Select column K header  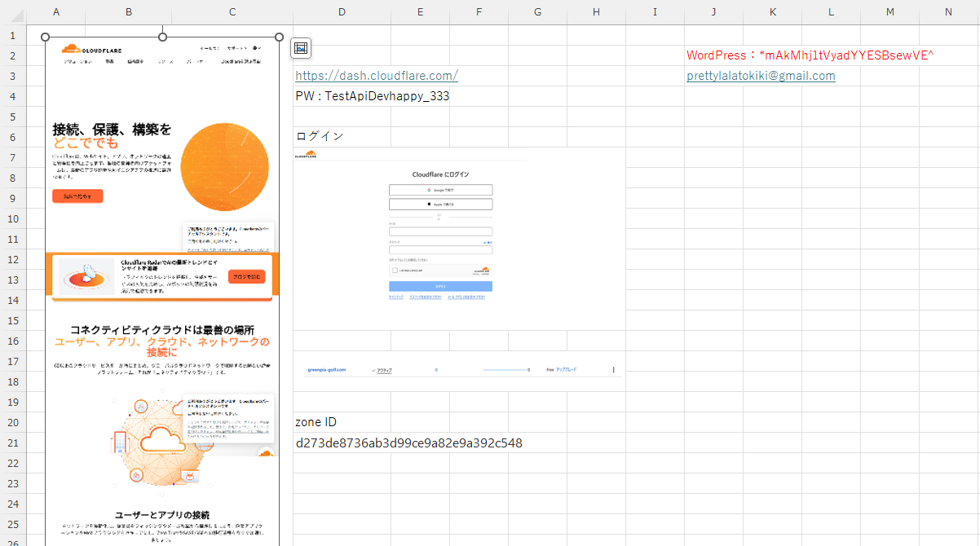tap(772, 12)
